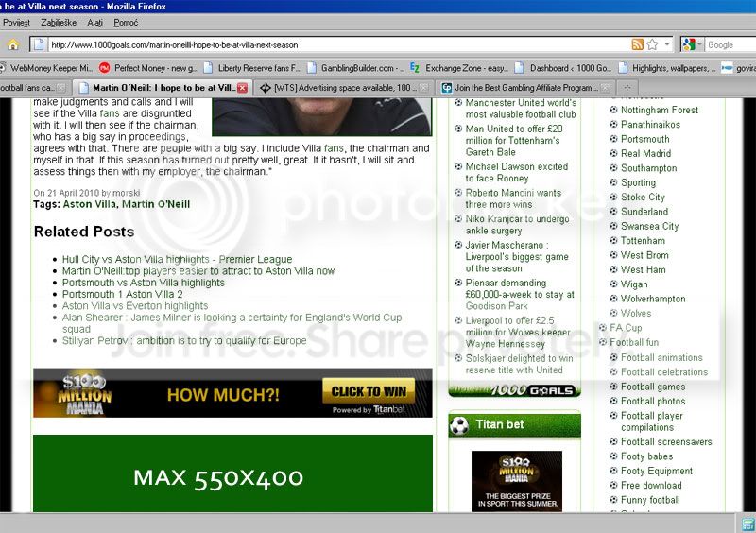This screenshot has height=533, width=756.
Task: Open the Javier Mascherano article
Action: [517, 257]
